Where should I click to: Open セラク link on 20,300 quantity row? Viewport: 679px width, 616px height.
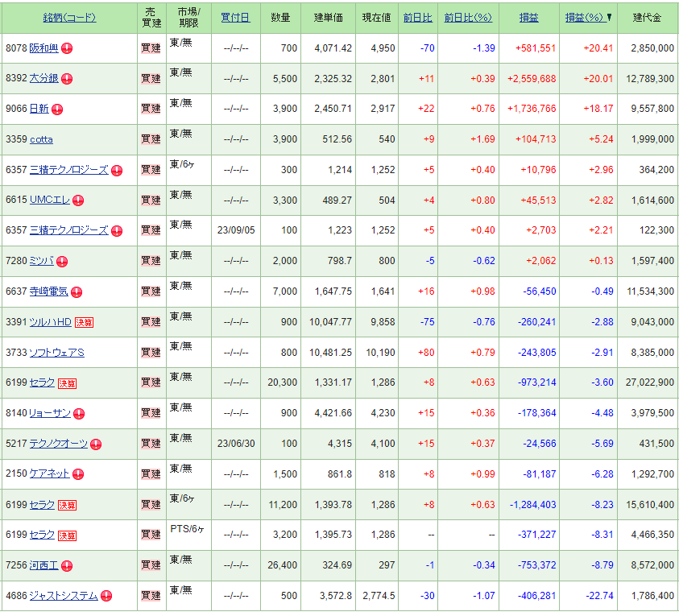point(42,382)
